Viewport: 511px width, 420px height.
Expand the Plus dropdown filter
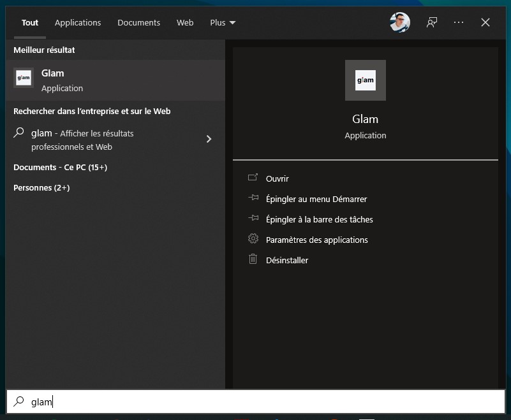(x=223, y=22)
